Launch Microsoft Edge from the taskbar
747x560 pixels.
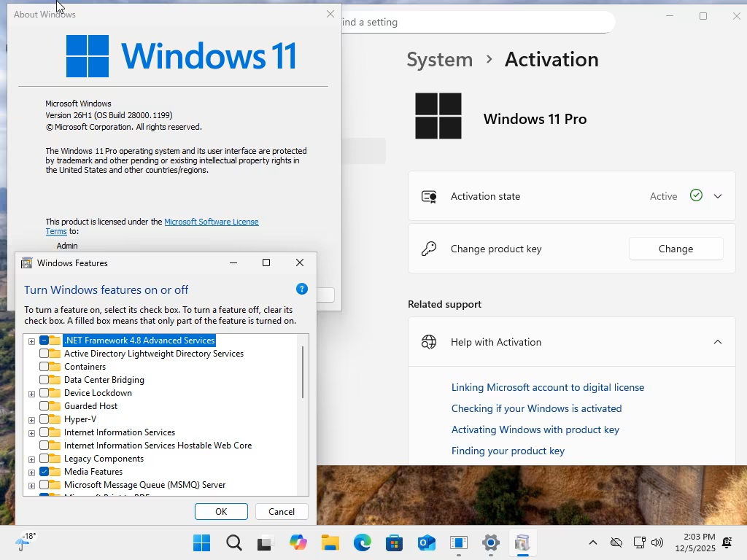coord(362,542)
